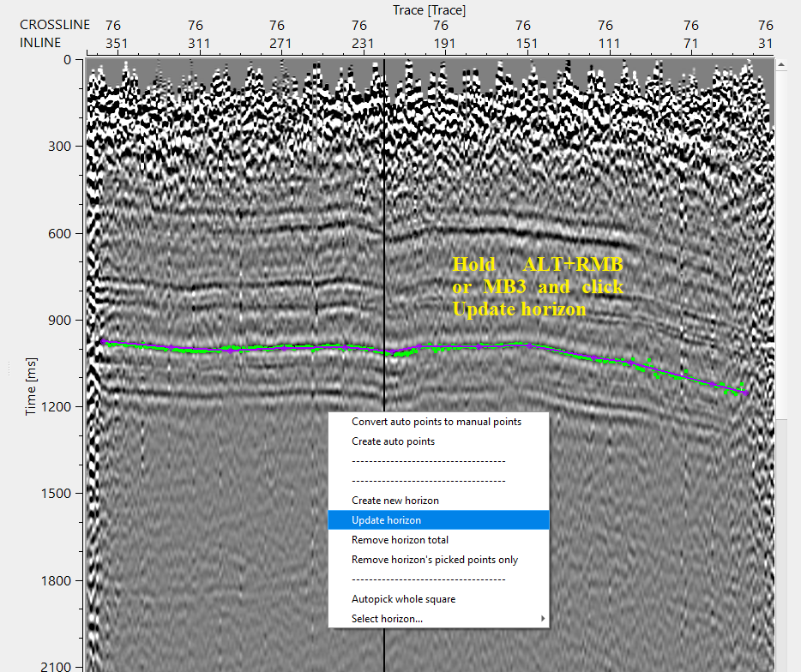
Task: Click Create auto points option
Action: tap(393, 441)
